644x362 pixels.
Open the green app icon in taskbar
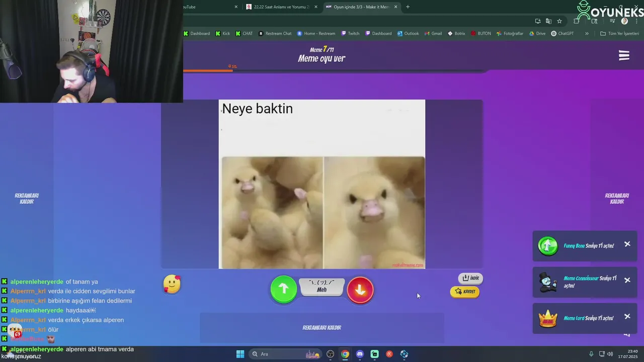(x=374, y=354)
